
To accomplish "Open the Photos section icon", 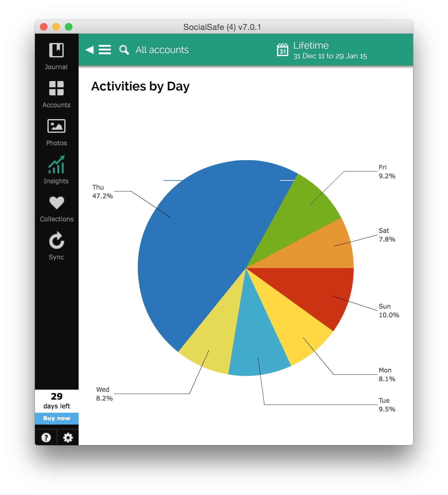I will (x=56, y=126).
